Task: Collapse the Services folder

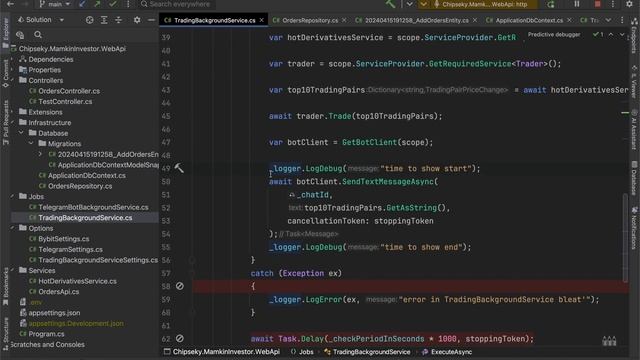Action: [12, 270]
